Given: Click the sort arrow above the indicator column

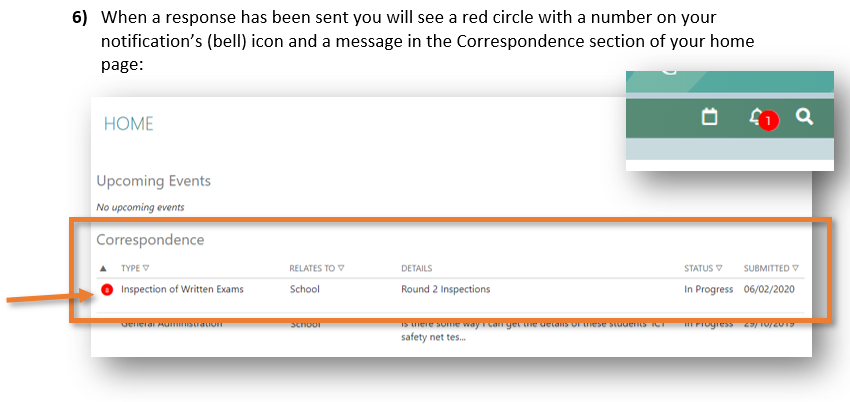Looking at the screenshot, I should click(x=104, y=268).
